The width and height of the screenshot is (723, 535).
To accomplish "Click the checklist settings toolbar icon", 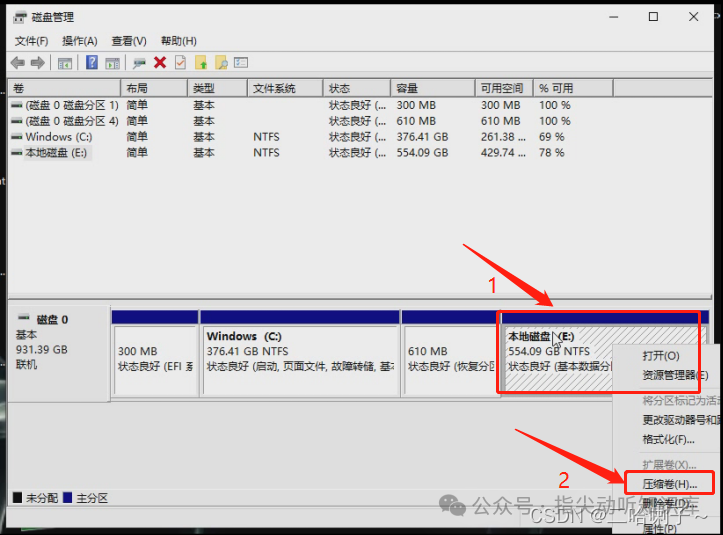I will click(x=241, y=62).
